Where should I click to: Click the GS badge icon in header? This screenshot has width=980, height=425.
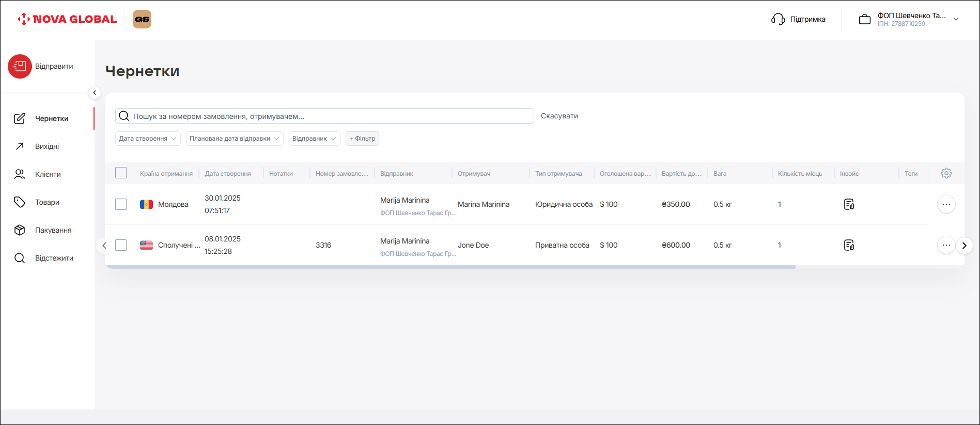[142, 19]
